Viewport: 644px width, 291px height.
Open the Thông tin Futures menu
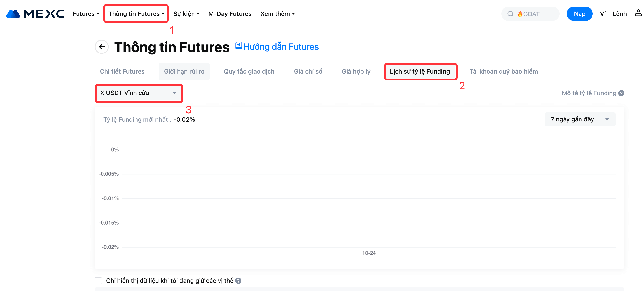tap(136, 14)
